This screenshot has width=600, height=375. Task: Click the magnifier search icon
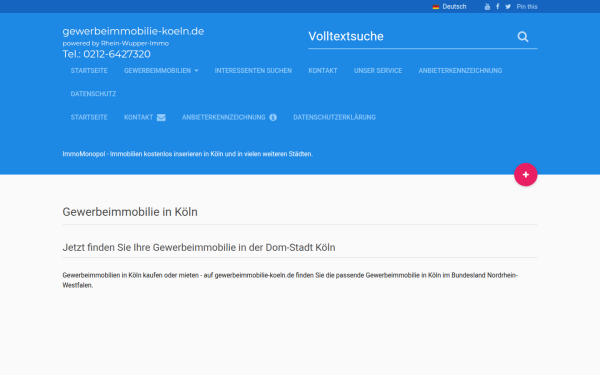523,36
